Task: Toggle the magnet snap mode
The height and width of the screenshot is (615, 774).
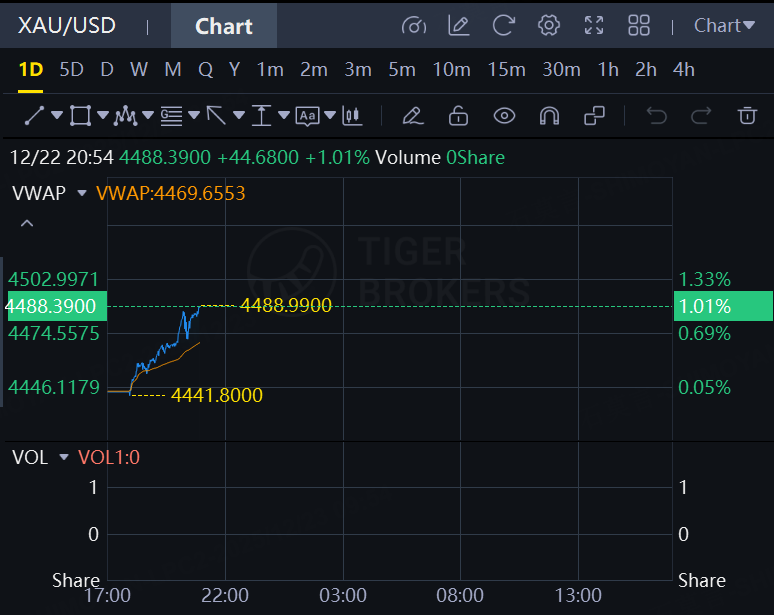Action: point(549,116)
